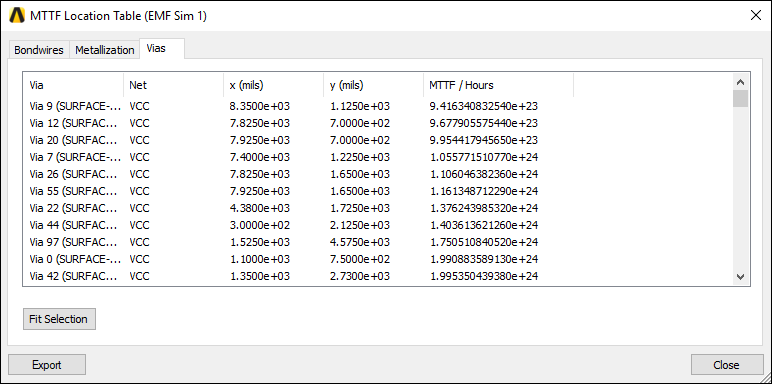Click MTTF value 1.990883589130e+24

point(483,259)
